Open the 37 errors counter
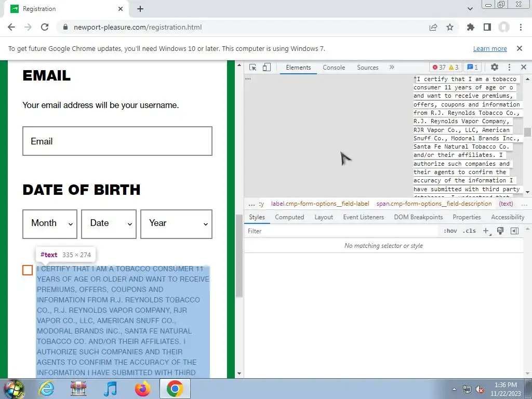 coord(439,67)
